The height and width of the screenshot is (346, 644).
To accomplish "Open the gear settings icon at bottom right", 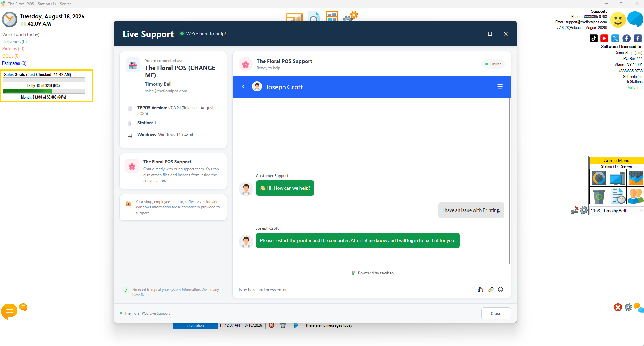I will [628, 307].
